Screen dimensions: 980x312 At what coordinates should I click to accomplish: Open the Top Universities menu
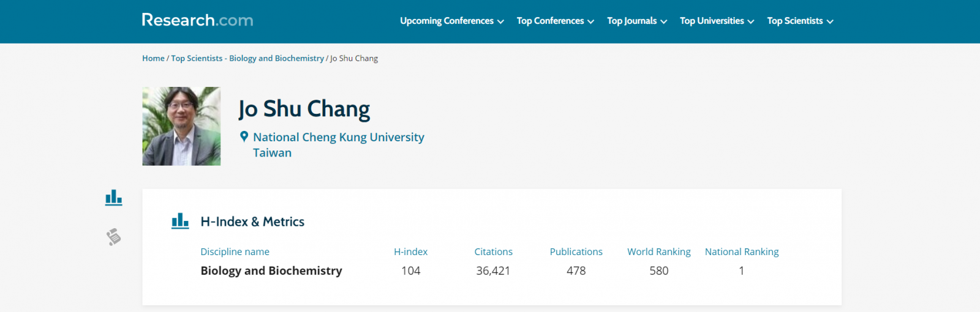(712, 21)
